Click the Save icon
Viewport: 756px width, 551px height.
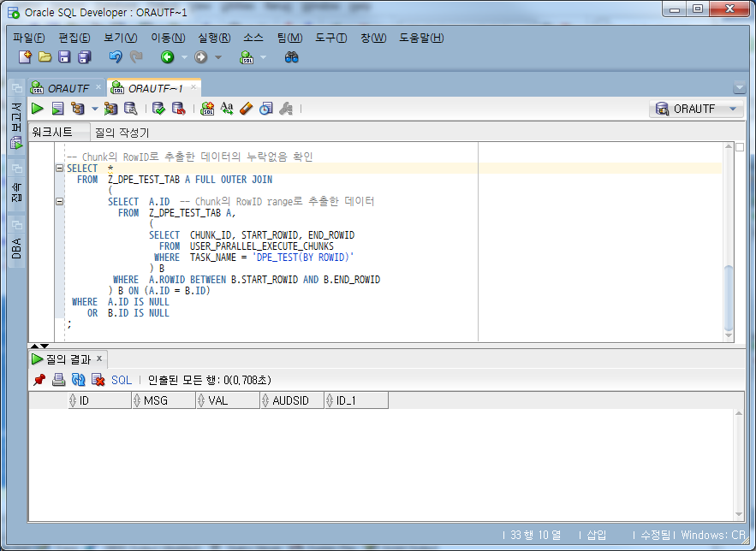click(64, 57)
